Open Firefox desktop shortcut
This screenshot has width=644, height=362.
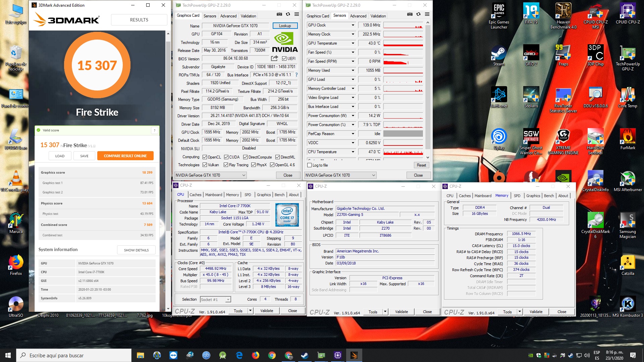coord(16,265)
